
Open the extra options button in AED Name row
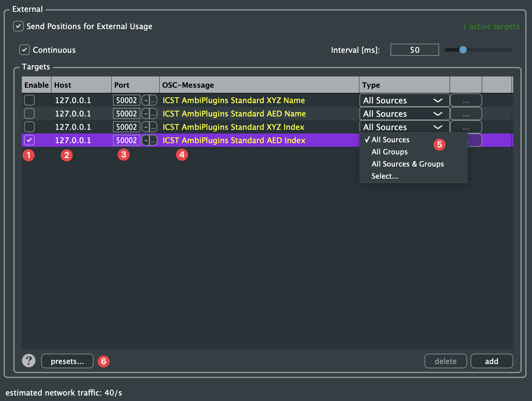pos(466,113)
